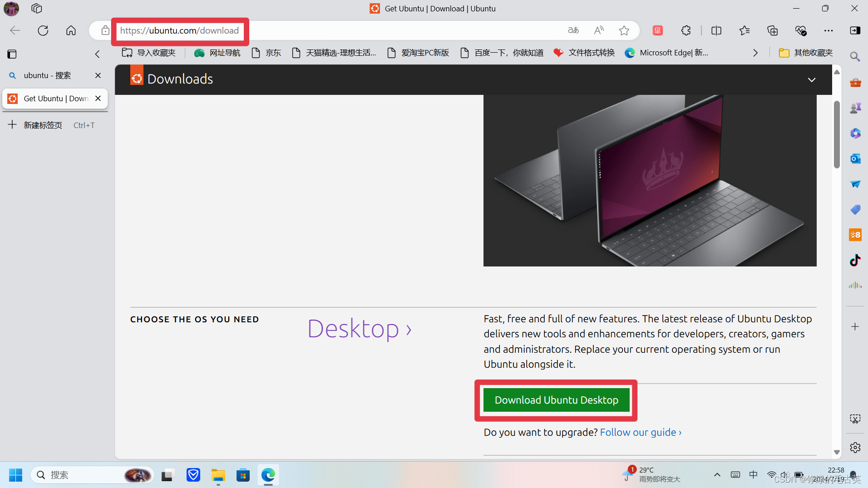
Task: Open the Microsoft 365 sidebar icon
Action: coord(855,133)
